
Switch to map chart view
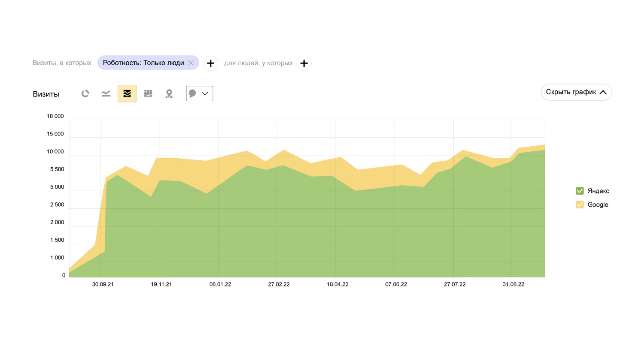[x=169, y=93]
